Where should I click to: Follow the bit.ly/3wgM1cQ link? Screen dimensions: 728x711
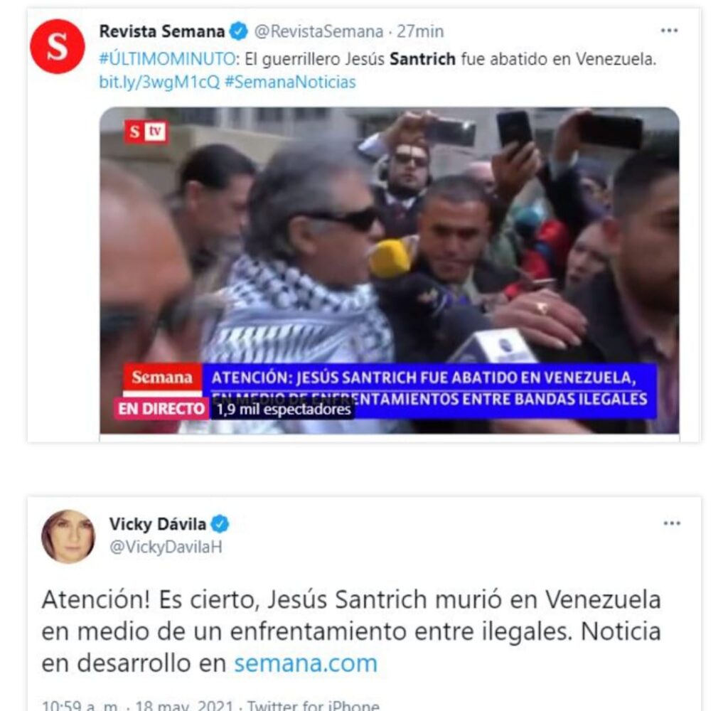coord(159,82)
